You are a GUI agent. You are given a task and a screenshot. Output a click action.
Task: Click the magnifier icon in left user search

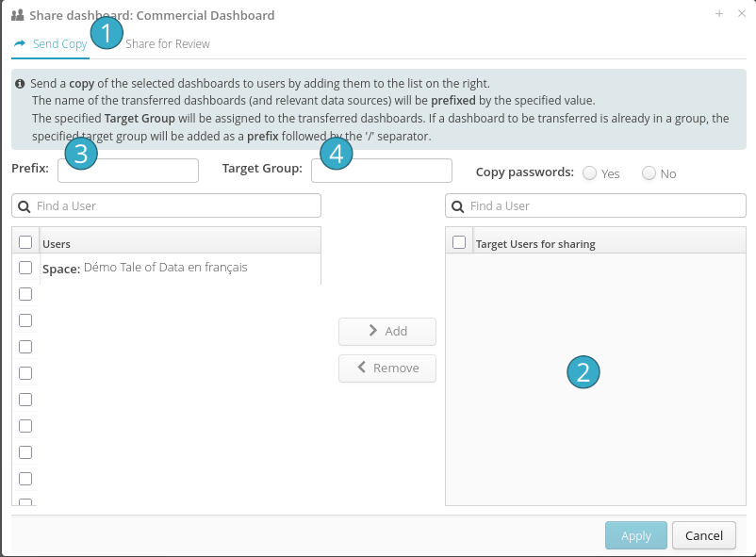(x=25, y=206)
